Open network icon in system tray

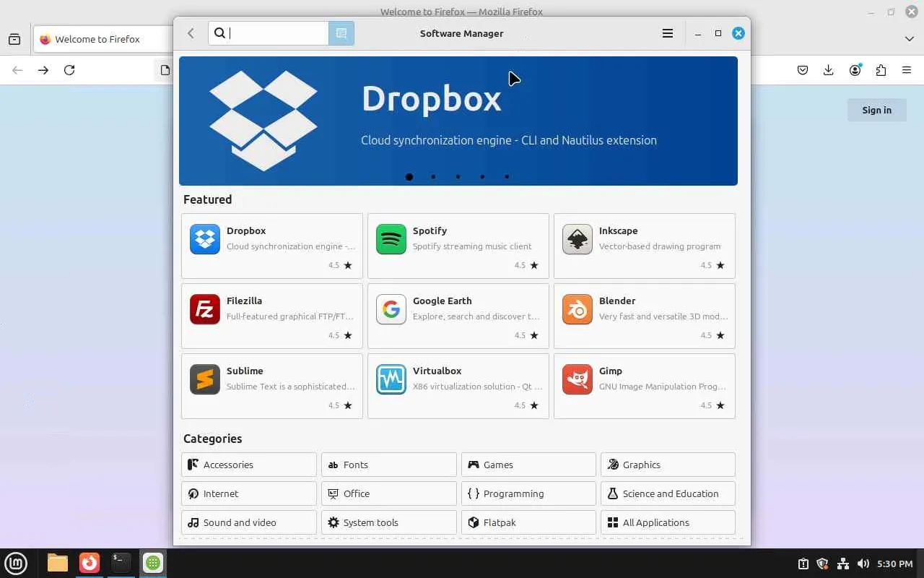pyautogui.click(x=842, y=564)
